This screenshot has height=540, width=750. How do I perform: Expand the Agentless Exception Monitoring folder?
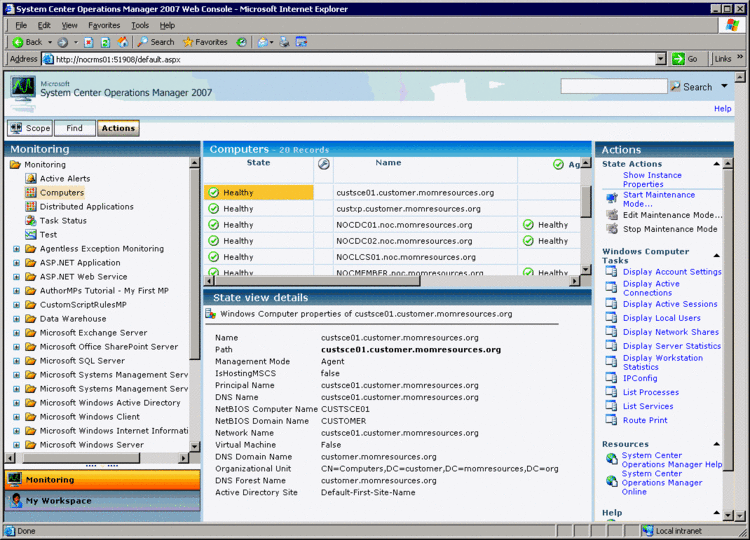[16, 249]
